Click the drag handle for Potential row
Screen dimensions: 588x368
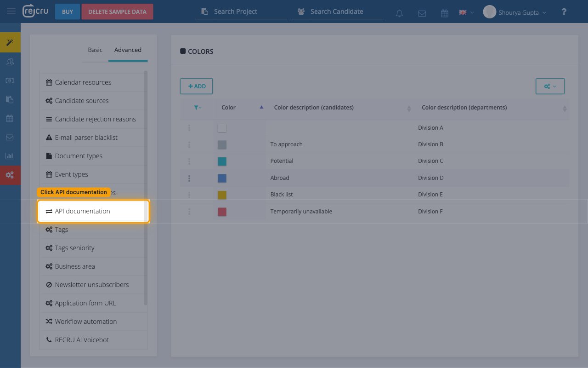click(x=189, y=161)
